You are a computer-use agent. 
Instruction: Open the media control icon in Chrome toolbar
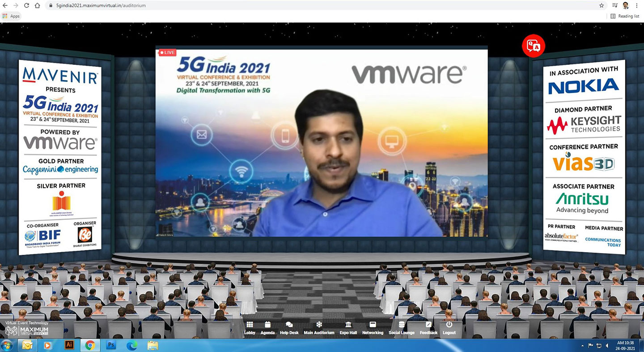tap(615, 5)
